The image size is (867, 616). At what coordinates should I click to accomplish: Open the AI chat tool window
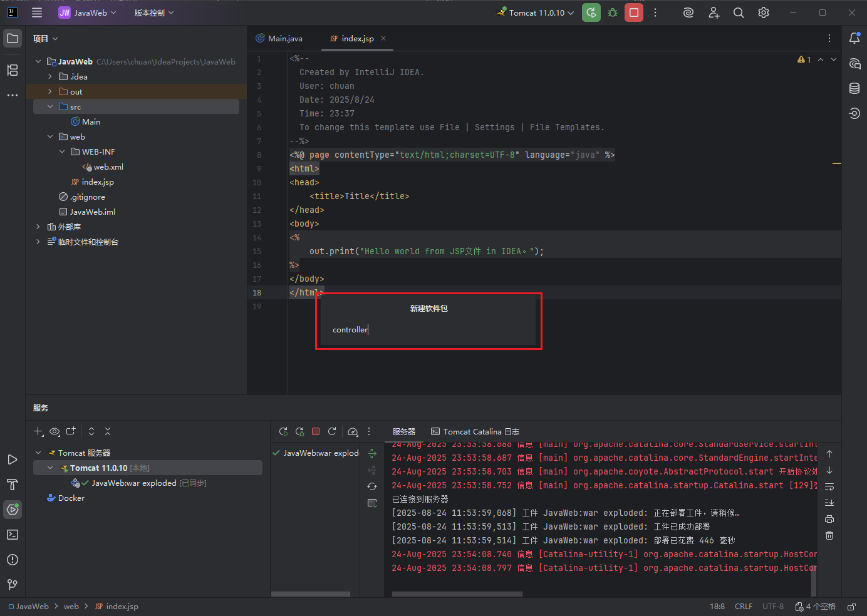point(854,63)
